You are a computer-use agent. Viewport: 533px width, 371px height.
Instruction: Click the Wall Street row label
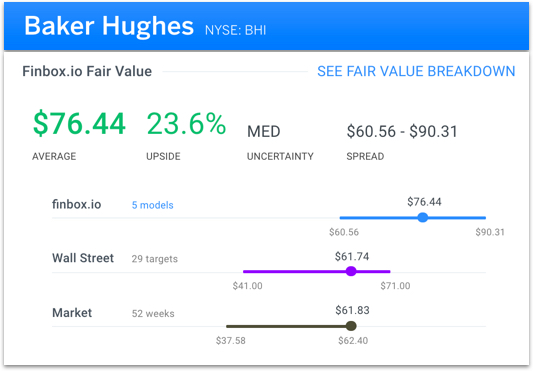tap(83, 258)
